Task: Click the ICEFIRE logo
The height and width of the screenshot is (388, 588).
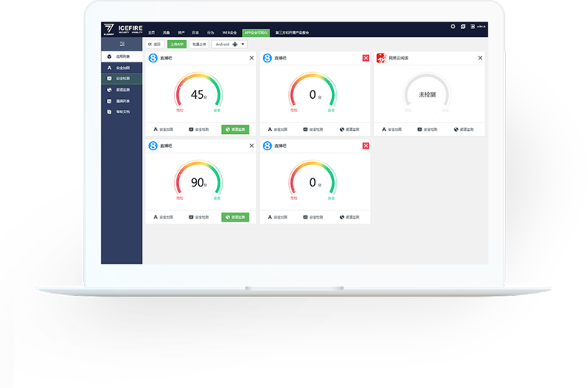Action: click(x=122, y=30)
